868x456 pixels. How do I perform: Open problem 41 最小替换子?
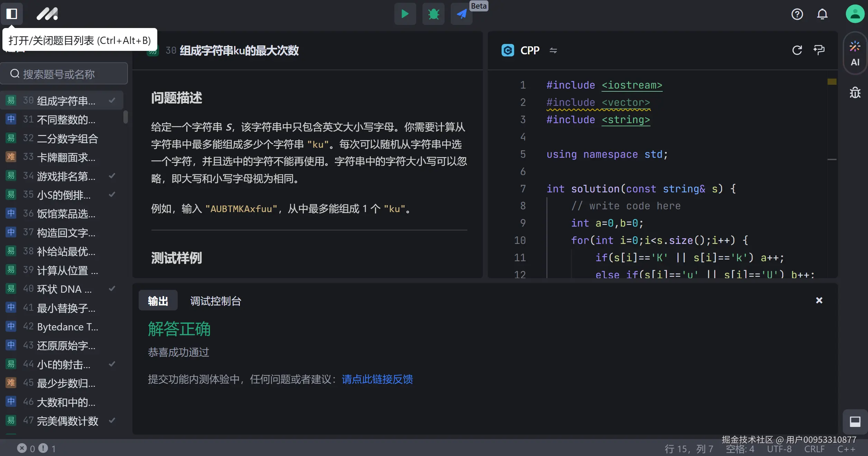(62, 308)
